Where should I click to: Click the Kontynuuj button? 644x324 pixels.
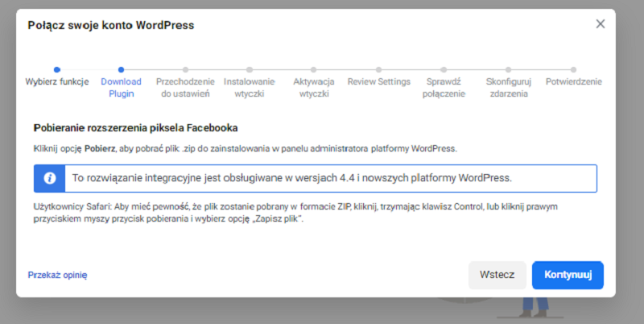(568, 275)
